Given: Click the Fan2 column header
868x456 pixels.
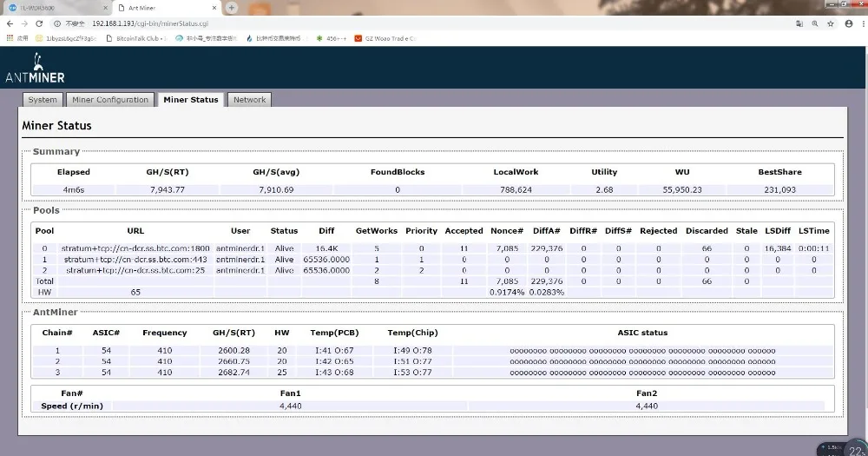Looking at the screenshot, I should pos(647,393).
